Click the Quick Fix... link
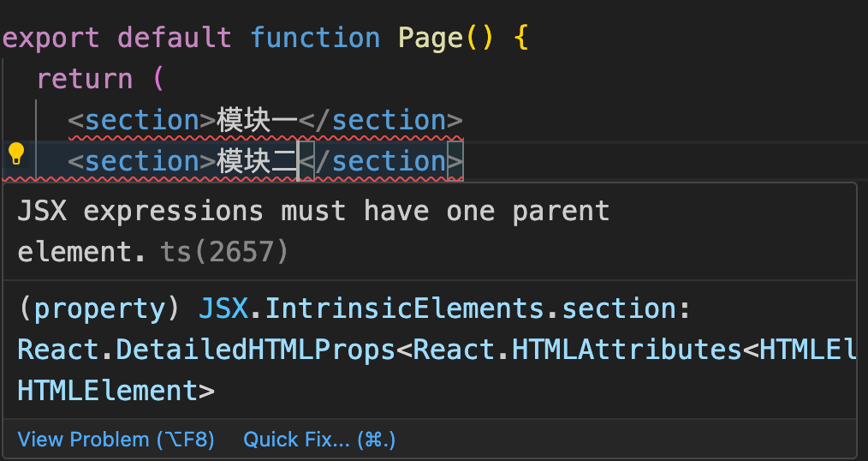The width and height of the screenshot is (868, 461). click(319, 440)
